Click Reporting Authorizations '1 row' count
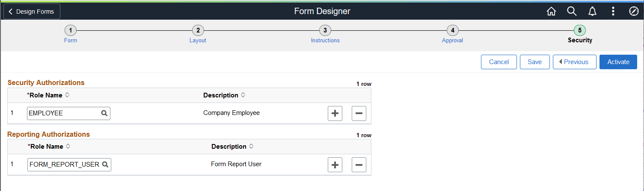The image size is (644, 191). pos(364,135)
